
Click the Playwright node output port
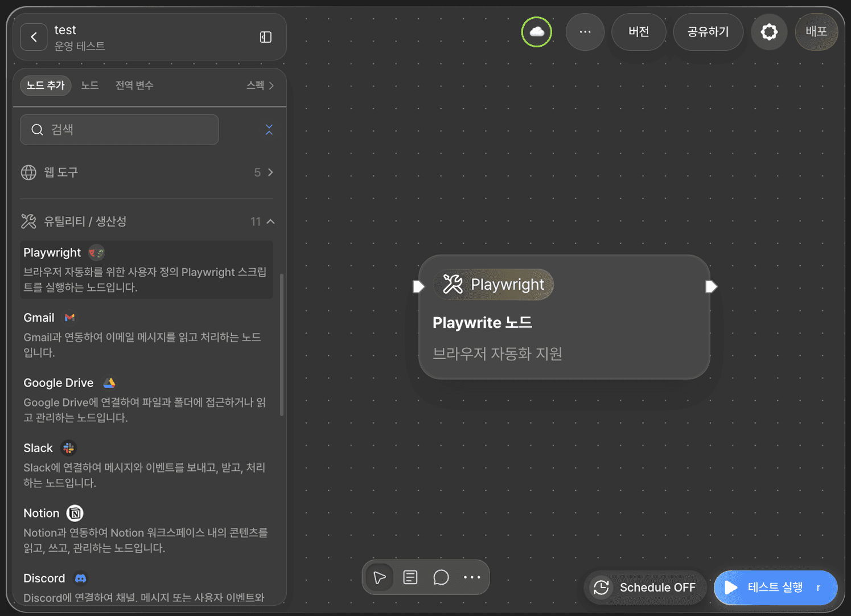tap(711, 286)
